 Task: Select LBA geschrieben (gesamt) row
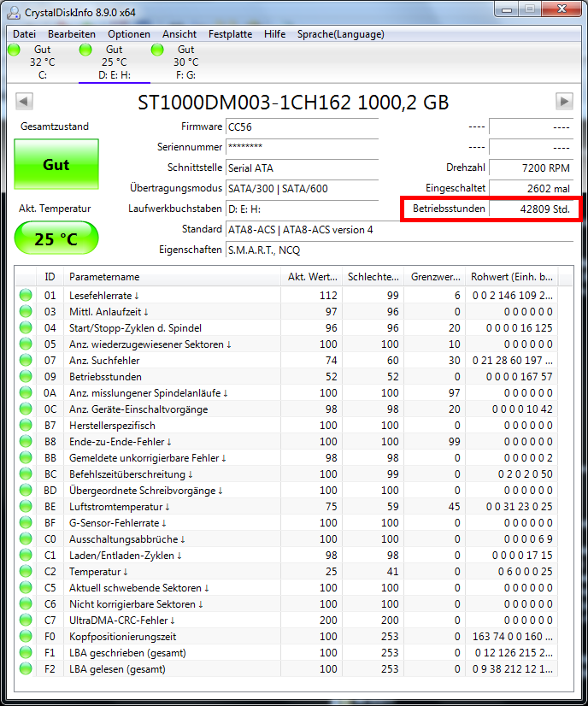point(286,653)
